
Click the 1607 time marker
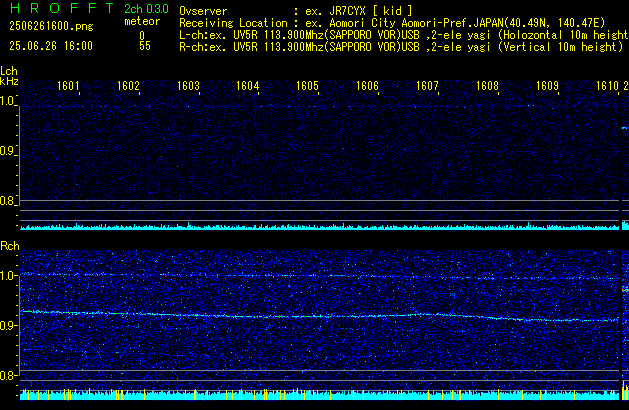click(427, 86)
